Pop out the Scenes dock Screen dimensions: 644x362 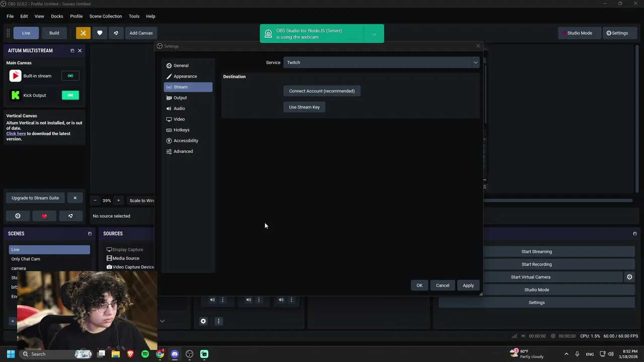(x=90, y=234)
